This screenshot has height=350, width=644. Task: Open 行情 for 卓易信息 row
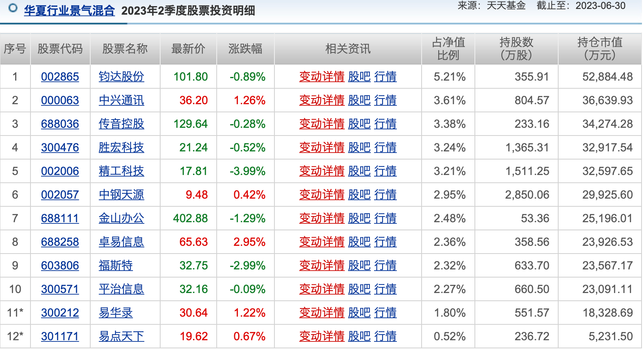click(x=385, y=242)
